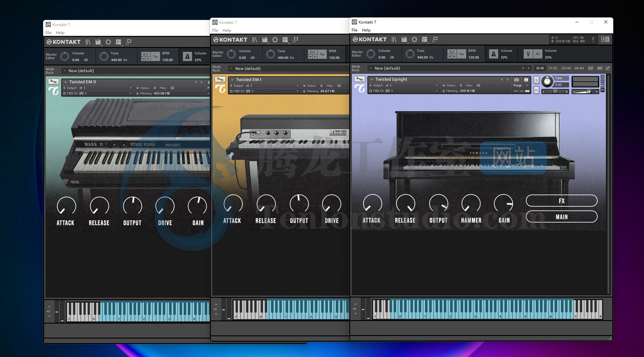Click A3 reference pitch button
The height and width of the screenshot is (357, 644).
pyautogui.click(x=538, y=54)
